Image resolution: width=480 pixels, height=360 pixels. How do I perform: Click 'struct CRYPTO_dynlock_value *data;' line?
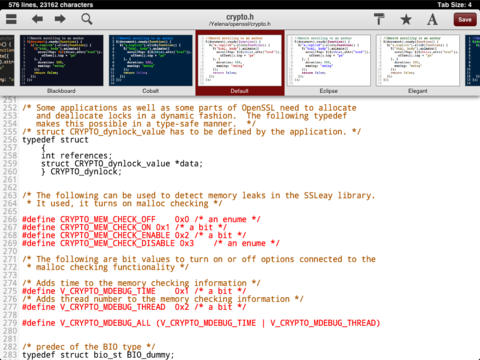coord(122,164)
